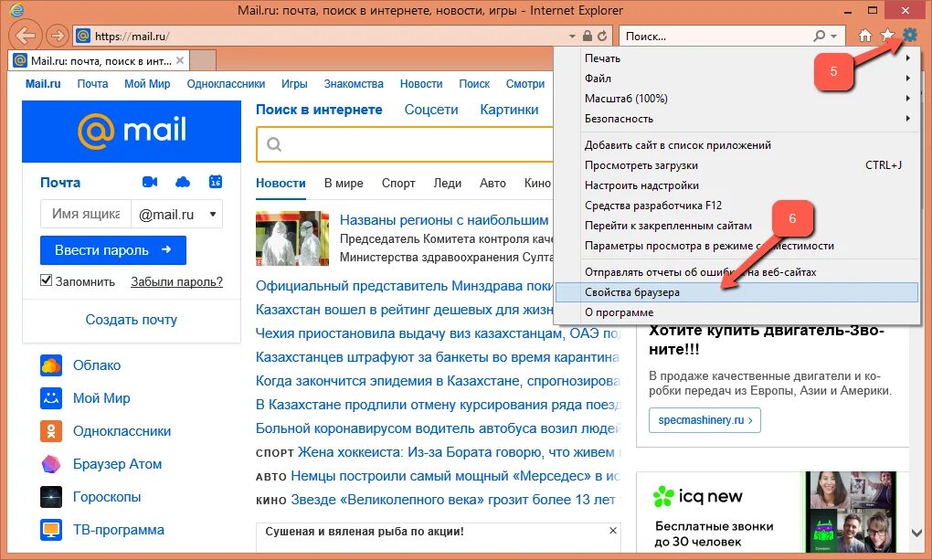
Task: Click the Mail.ru video call camera icon
Action: pos(150,182)
